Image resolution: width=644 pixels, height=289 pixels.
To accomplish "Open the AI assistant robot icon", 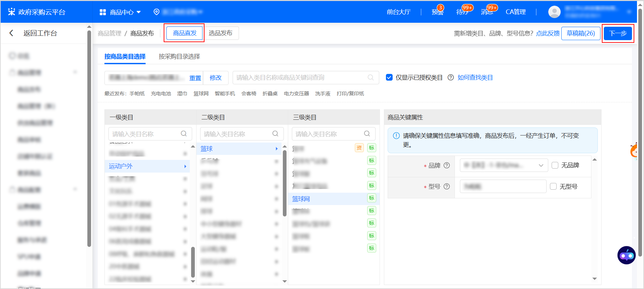I will [x=626, y=256].
